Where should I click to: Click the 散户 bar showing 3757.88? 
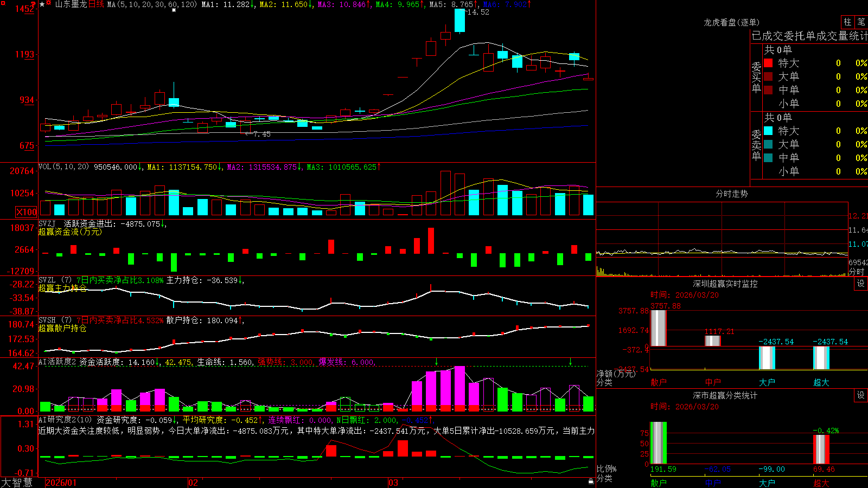pos(658,328)
